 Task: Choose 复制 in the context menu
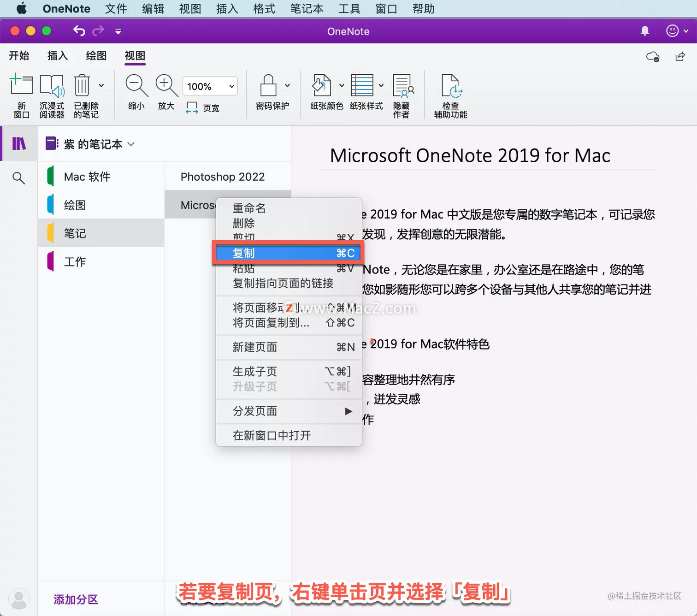pos(289,253)
